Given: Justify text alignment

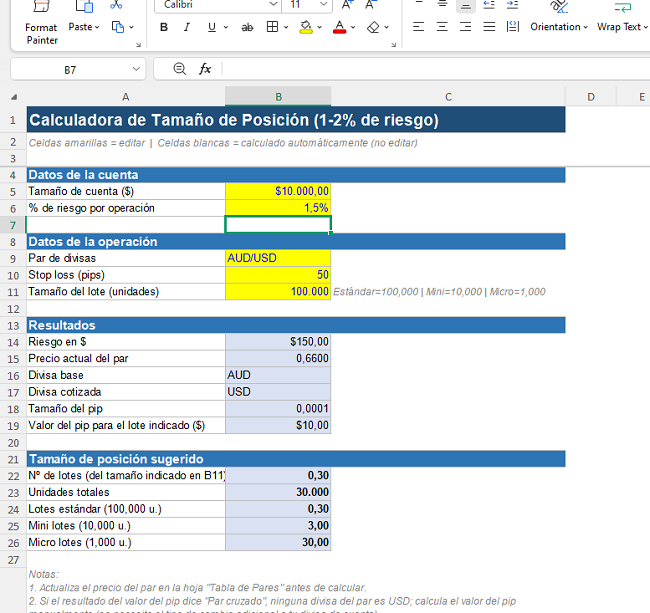Looking at the screenshot, I should tap(490, 27).
